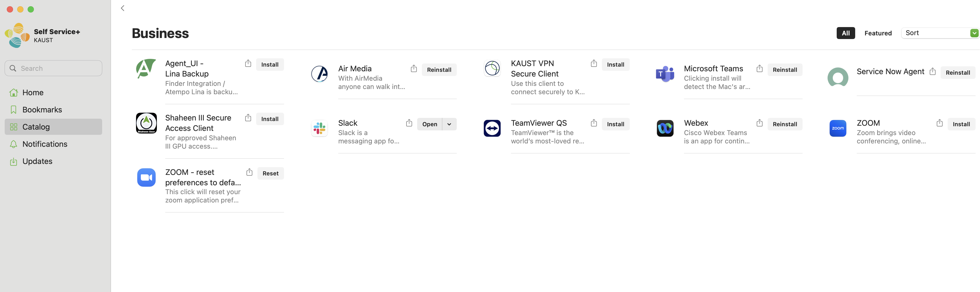Switch to the Featured filter tab
This screenshot has height=292, width=980.
click(878, 33)
